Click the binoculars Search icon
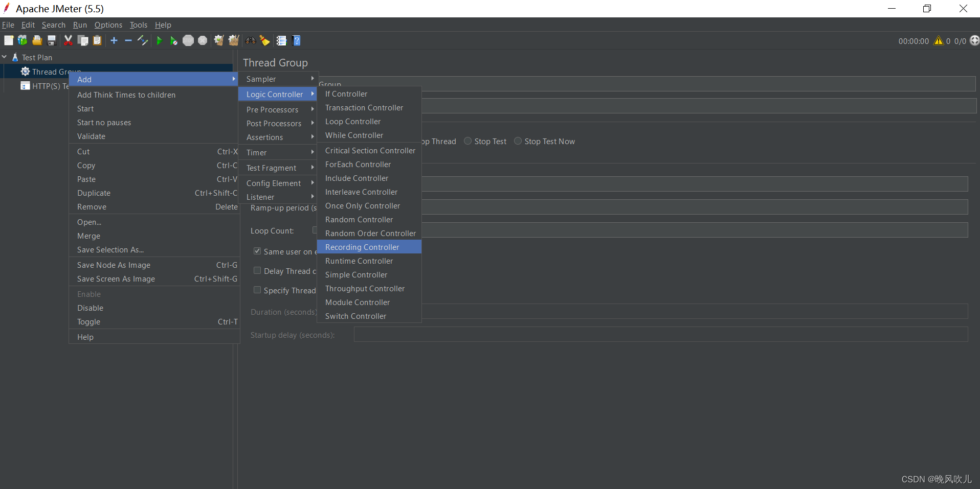Image resolution: width=980 pixels, height=489 pixels. (251, 41)
